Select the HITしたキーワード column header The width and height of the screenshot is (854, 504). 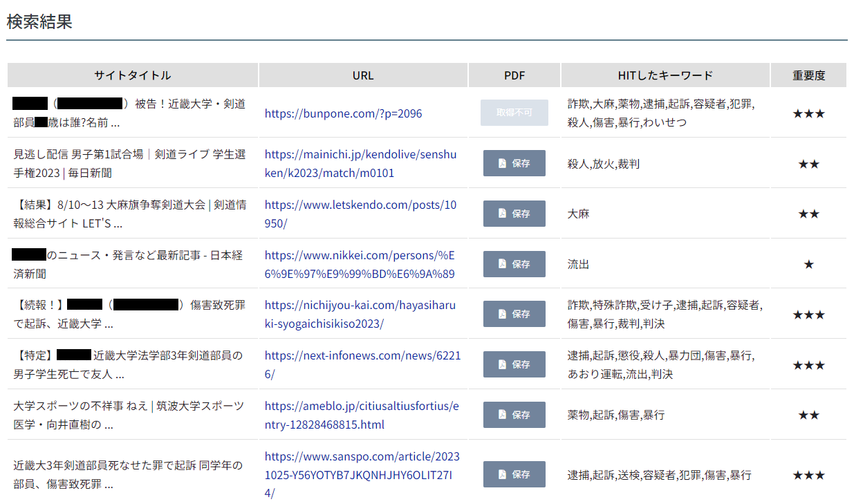coord(665,75)
